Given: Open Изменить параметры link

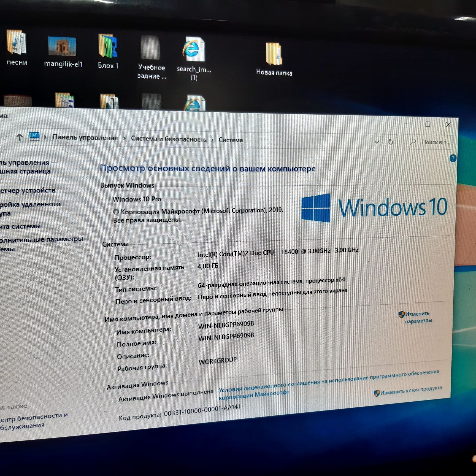Looking at the screenshot, I should coord(418,317).
